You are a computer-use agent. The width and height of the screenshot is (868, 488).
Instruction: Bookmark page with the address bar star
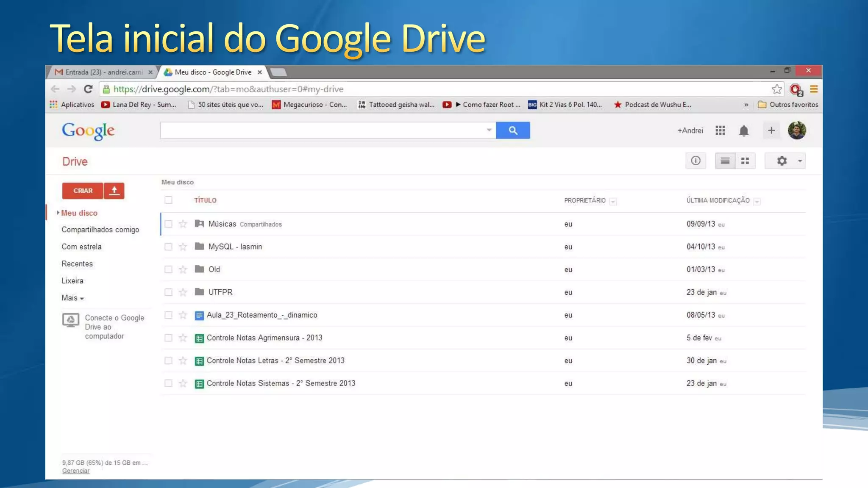(x=776, y=89)
